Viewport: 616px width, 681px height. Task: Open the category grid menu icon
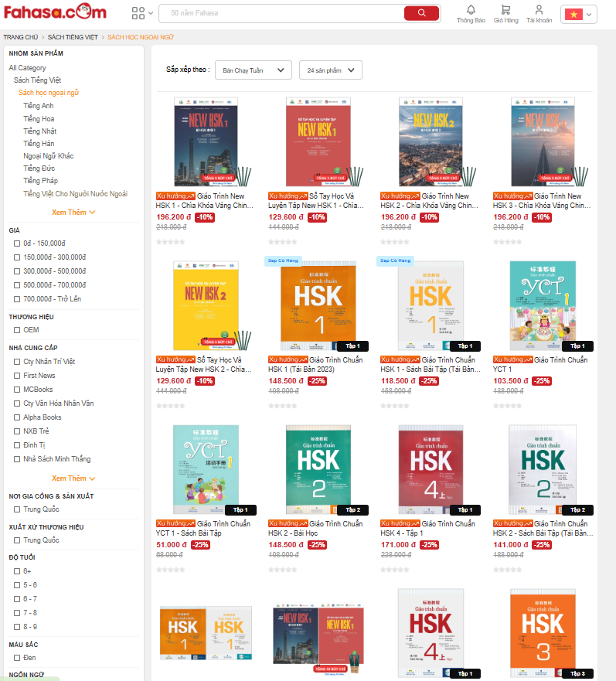click(x=142, y=13)
